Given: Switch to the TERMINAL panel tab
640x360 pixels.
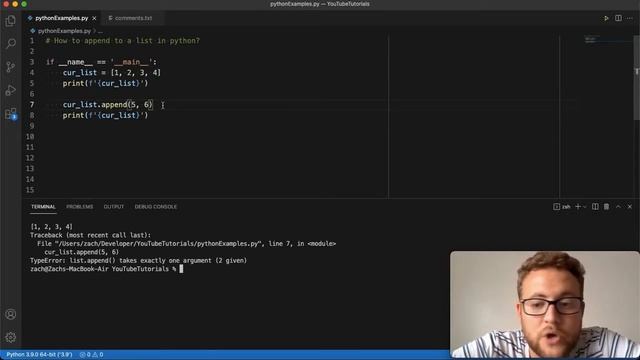Looking at the screenshot, I should coord(43,207).
